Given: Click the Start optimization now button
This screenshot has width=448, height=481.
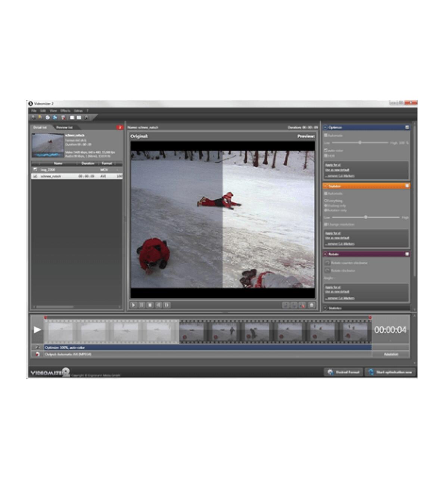Looking at the screenshot, I should click(388, 372).
